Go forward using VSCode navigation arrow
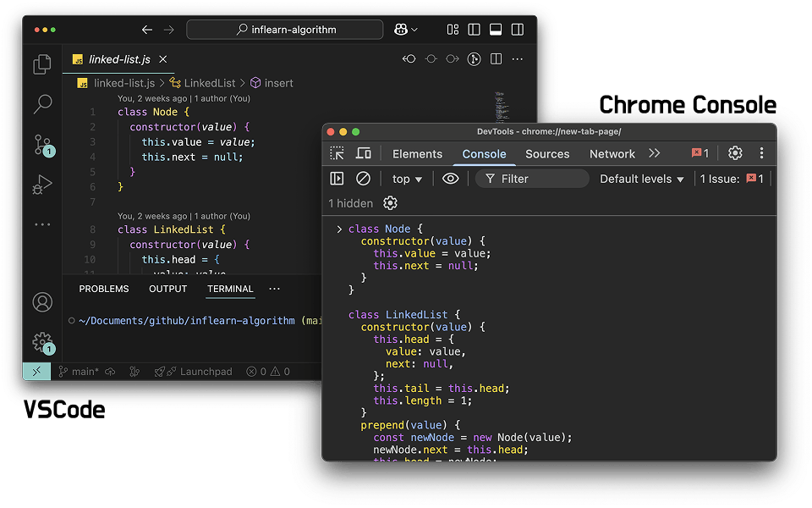The width and height of the screenshot is (812, 508). [x=169, y=30]
